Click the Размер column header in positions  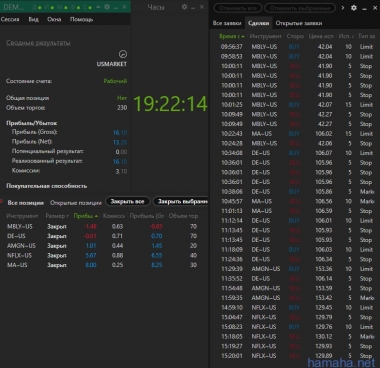(x=57, y=216)
